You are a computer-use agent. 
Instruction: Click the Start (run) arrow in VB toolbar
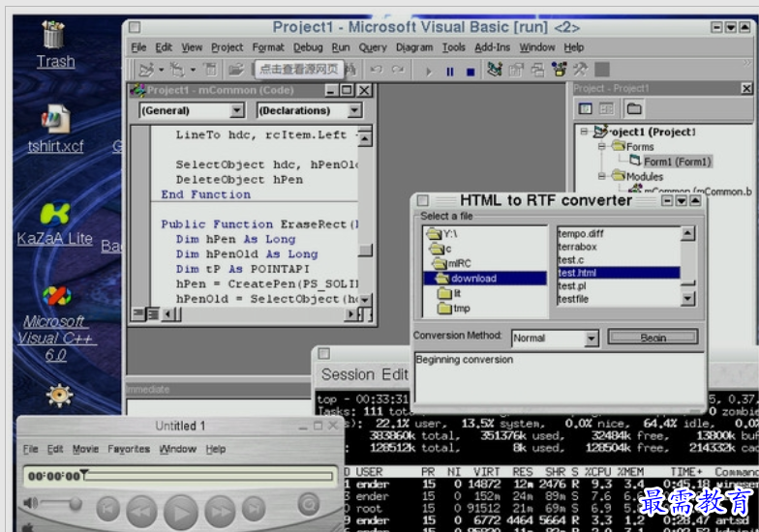pyautogui.click(x=428, y=72)
